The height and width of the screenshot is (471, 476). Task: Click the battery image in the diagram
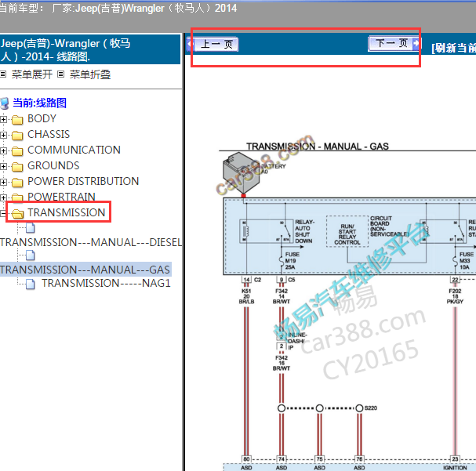(241, 173)
